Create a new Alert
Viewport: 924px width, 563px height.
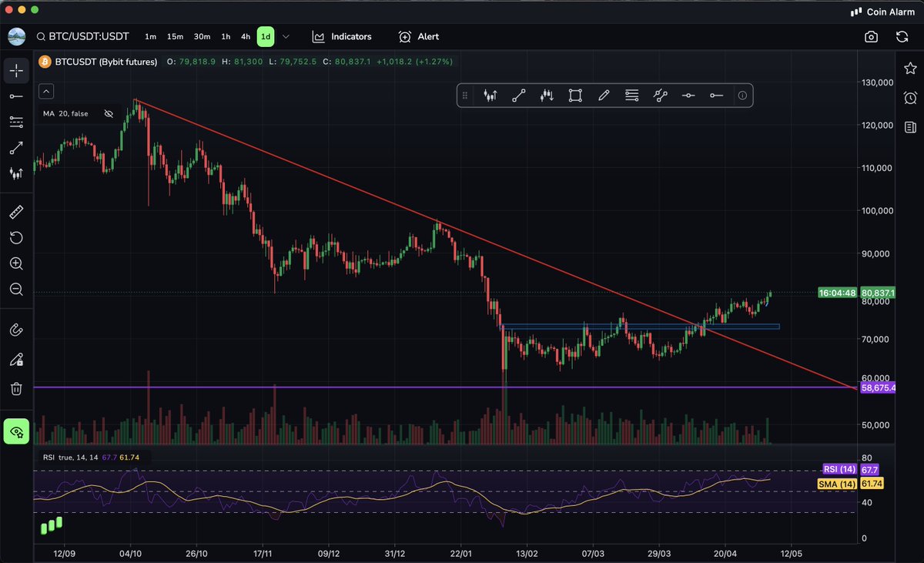coord(419,36)
